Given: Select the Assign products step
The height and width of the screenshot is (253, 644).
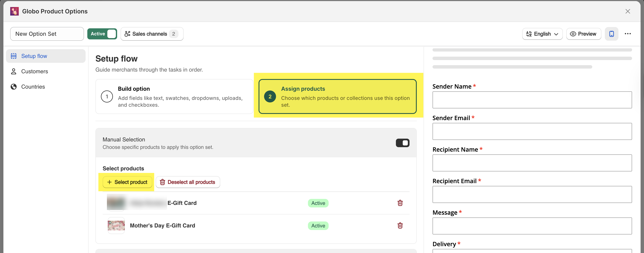Looking at the screenshot, I should 337,96.
